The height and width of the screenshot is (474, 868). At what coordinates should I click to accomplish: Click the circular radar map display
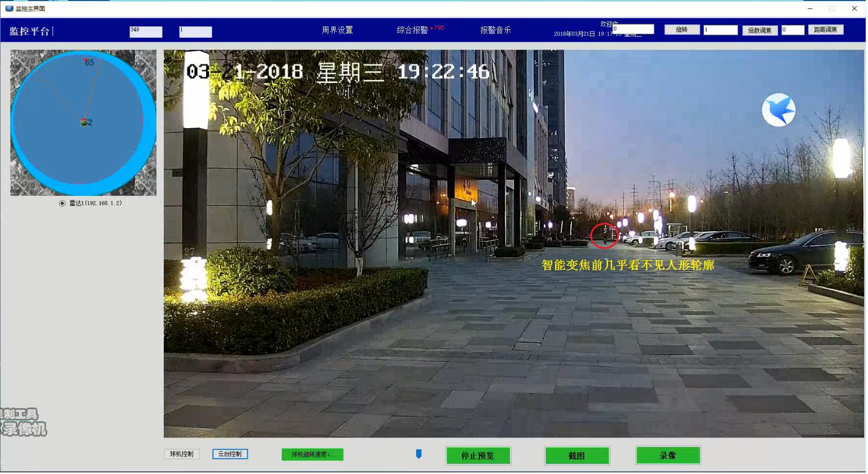click(x=83, y=122)
